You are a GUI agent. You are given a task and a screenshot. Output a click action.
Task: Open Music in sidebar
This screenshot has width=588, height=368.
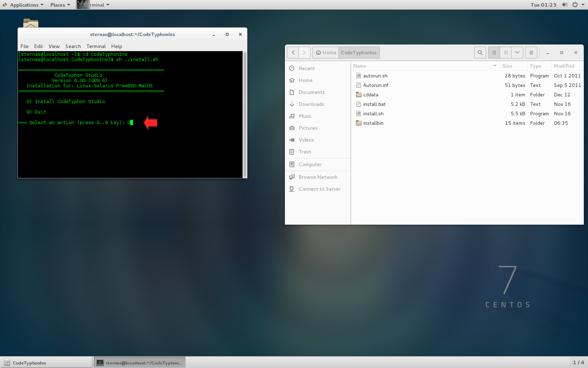coord(318,116)
